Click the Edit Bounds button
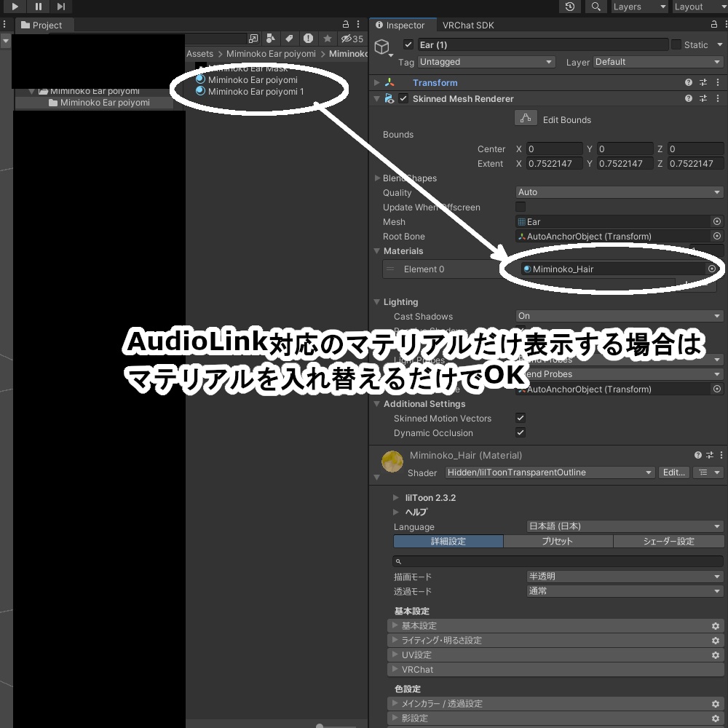The image size is (728, 728). [526, 118]
